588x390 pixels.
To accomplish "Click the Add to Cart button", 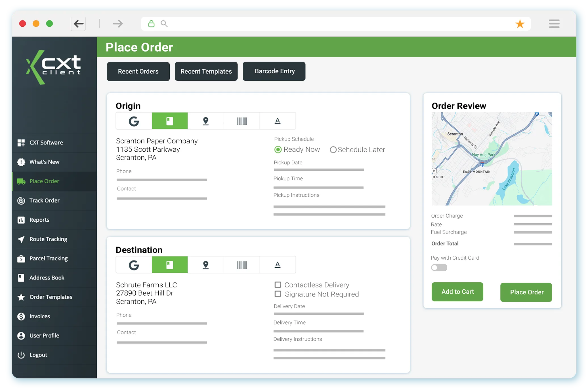I will 457,292.
